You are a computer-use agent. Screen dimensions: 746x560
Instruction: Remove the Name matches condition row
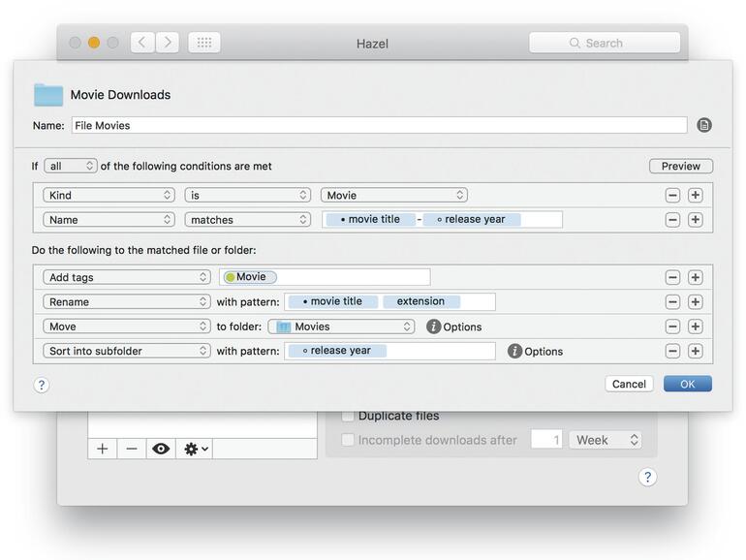pos(672,220)
